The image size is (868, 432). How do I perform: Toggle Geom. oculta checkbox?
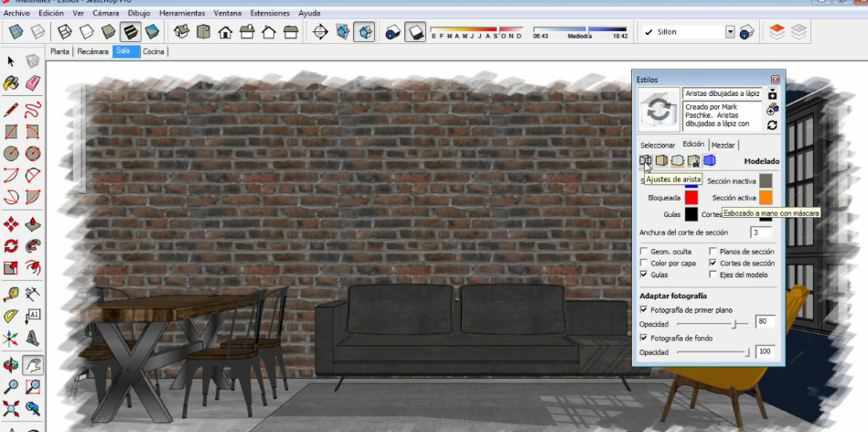click(644, 252)
